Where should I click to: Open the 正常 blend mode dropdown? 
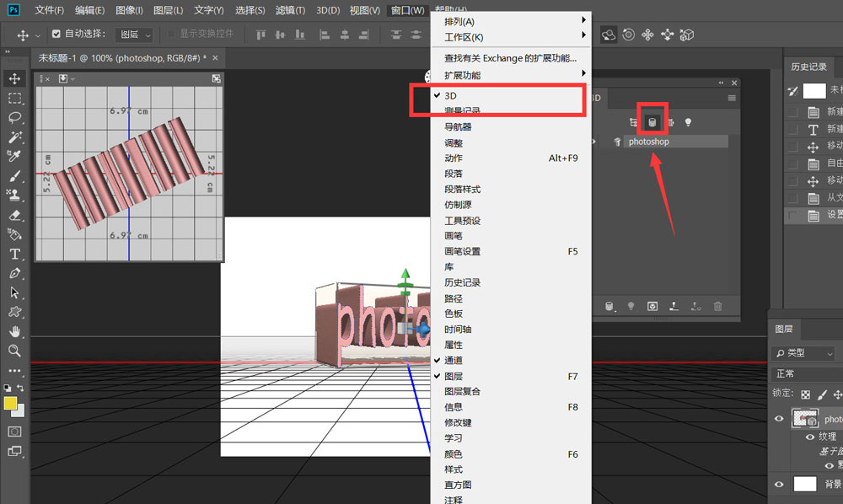801,373
